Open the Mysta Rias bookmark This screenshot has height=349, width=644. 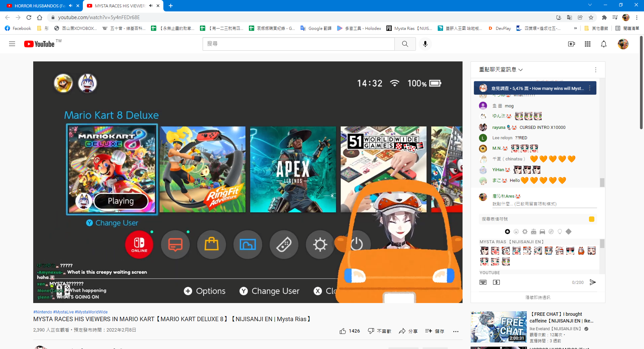[409, 28]
